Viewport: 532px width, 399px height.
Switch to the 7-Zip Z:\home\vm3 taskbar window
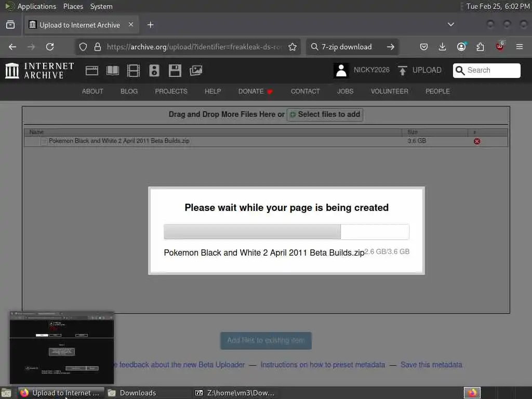tap(235, 393)
